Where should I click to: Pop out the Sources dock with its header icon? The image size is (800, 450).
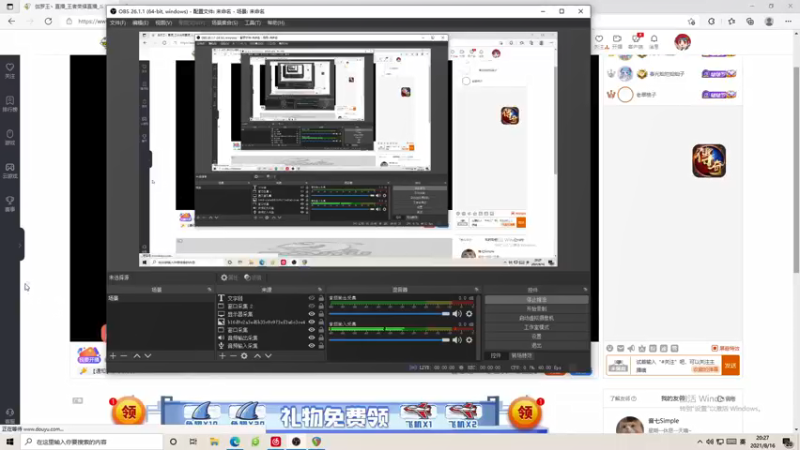pos(320,290)
